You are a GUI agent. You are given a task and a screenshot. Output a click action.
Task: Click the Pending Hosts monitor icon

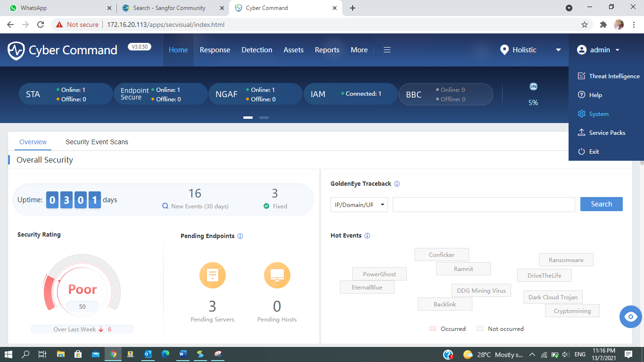pyautogui.click(x=277, y=275)
